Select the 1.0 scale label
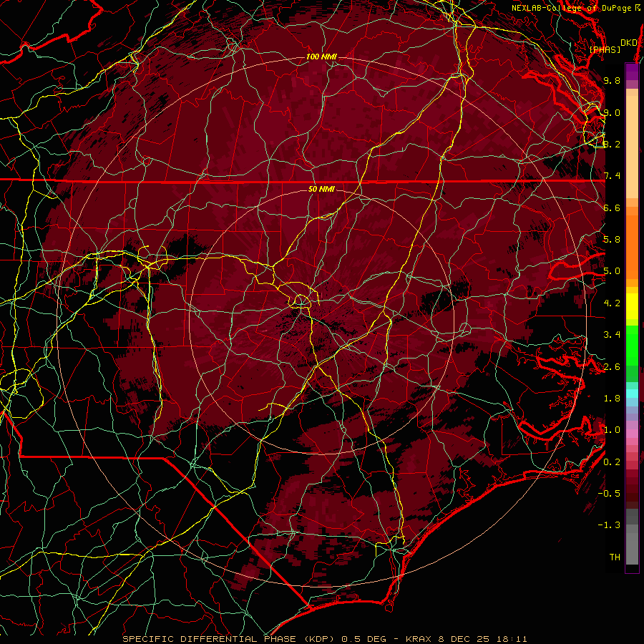The width and height of the screenshot is (644, 644). point(612,430)
